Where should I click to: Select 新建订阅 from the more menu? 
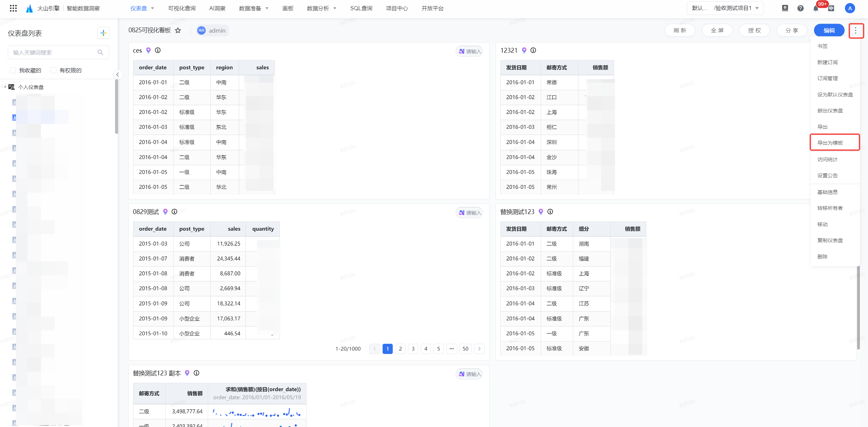point(835,62)
